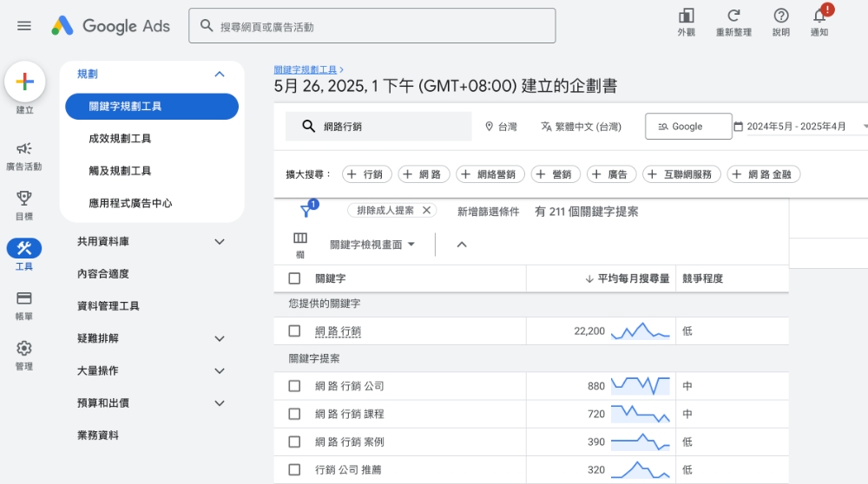Image resolution: width=868 pixels, height=484 pixels.
Task: Toggle the select-all 關鍵字 header checkbox
Action: coord(294,278)
